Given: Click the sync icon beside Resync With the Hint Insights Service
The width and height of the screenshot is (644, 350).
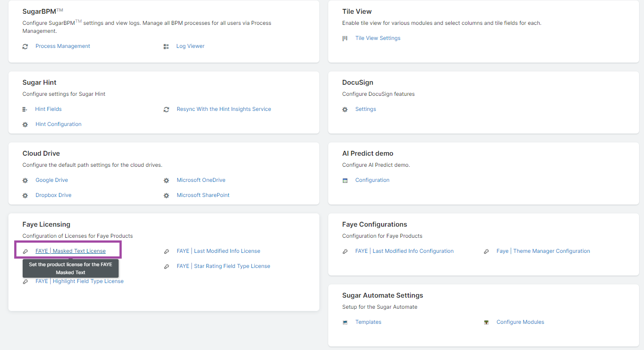Looking at the screenshot, I should pyautogui.click(x=166, y=109).
